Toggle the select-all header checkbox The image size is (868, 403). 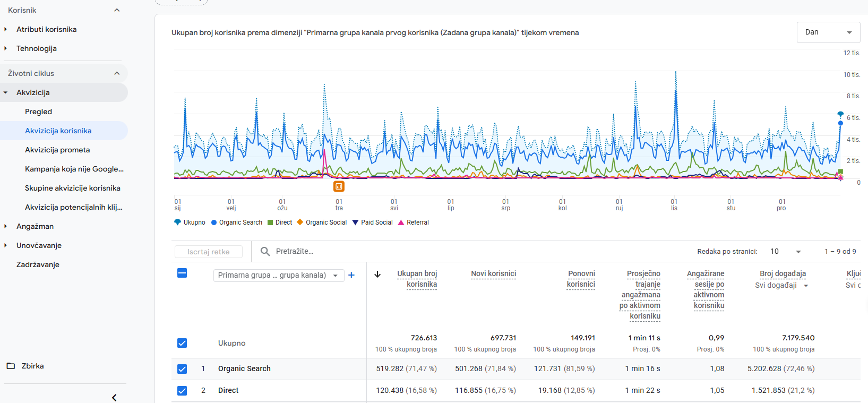[182, 273]
